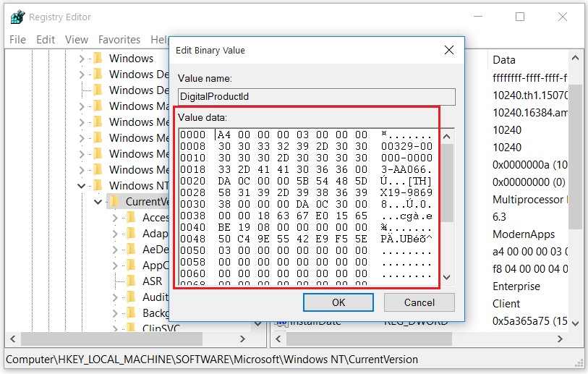
Task: Expand the Acces subkey
Action: [x=115, y=218]
